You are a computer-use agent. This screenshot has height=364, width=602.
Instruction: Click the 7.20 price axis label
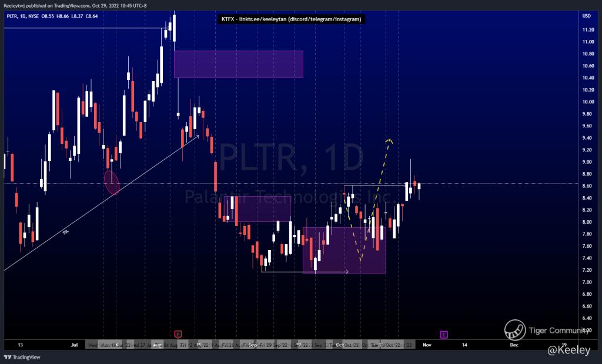587,271
